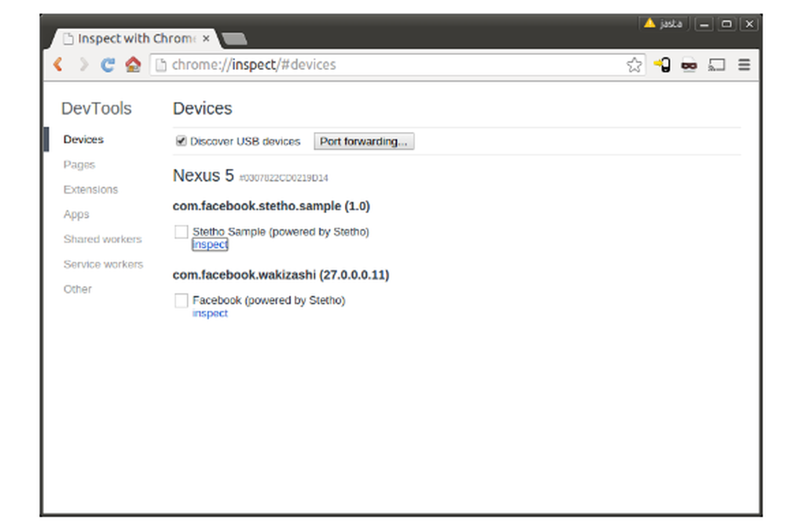The width and height of the screenshot is (786, 532).
Task: Select Devices in DevTools sidebar
Action: (x=83, y=139)
